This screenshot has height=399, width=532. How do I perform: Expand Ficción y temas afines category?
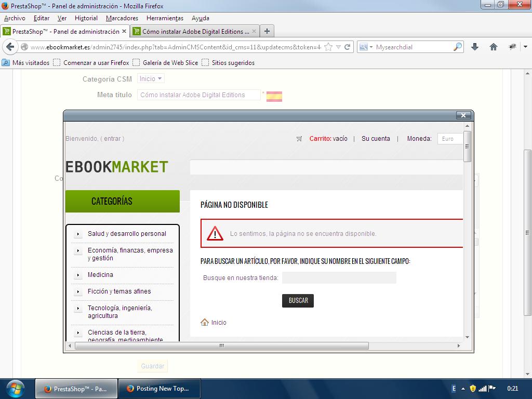(78, 291)
